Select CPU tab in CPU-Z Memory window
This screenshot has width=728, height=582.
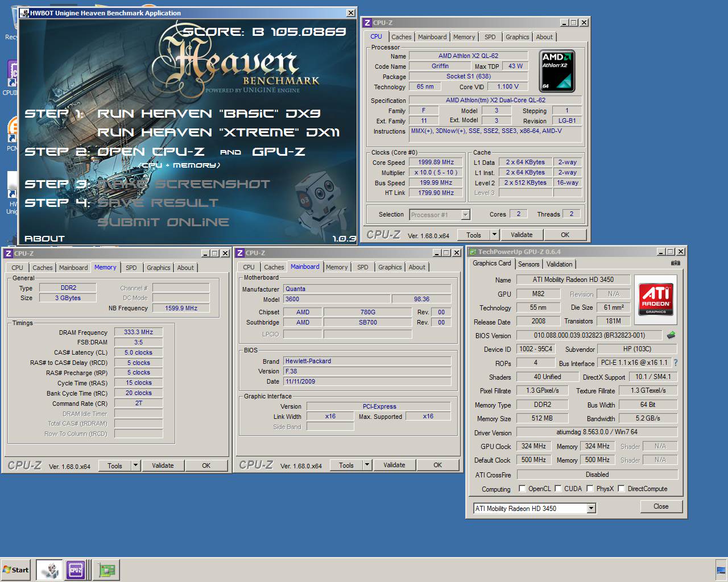pyautogui.click(x=18, y=268)
